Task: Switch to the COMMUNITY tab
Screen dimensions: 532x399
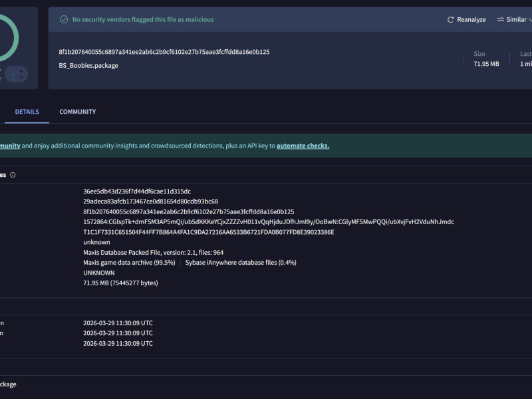Action: (x=77, y=112)
